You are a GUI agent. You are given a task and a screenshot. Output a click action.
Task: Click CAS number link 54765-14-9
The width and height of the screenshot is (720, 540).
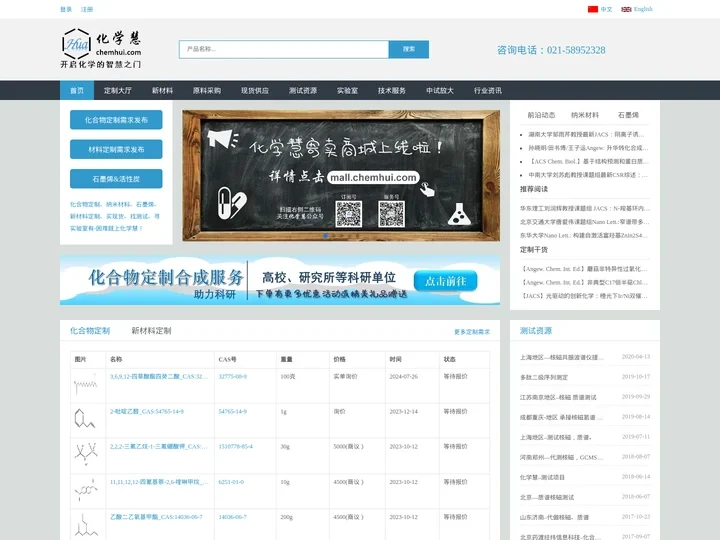click(x=233, y=411)
